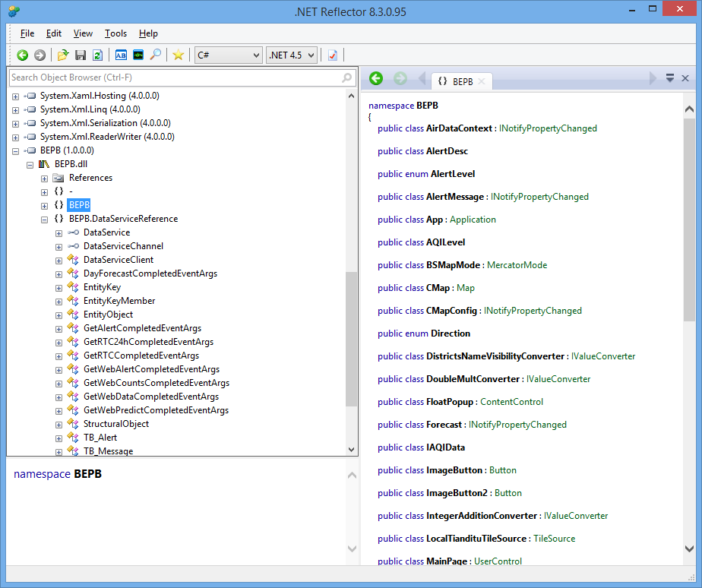Click the tree view vertical scrollbar thumb
Image resolution: width=702 pixels, height=588 pixels.
click(352, 339)
